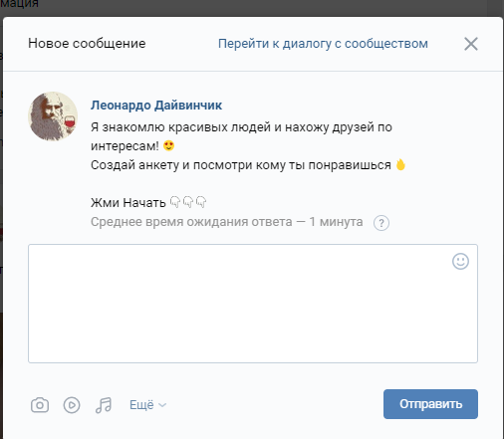Click the heart-eyes emoji after 'интересам!'

click(169, 145)
